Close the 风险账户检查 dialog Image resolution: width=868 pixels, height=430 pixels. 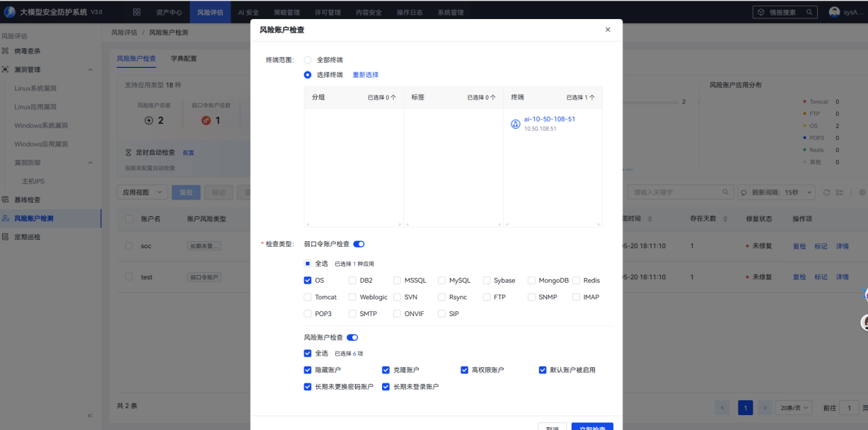click(x=608, y=30)
